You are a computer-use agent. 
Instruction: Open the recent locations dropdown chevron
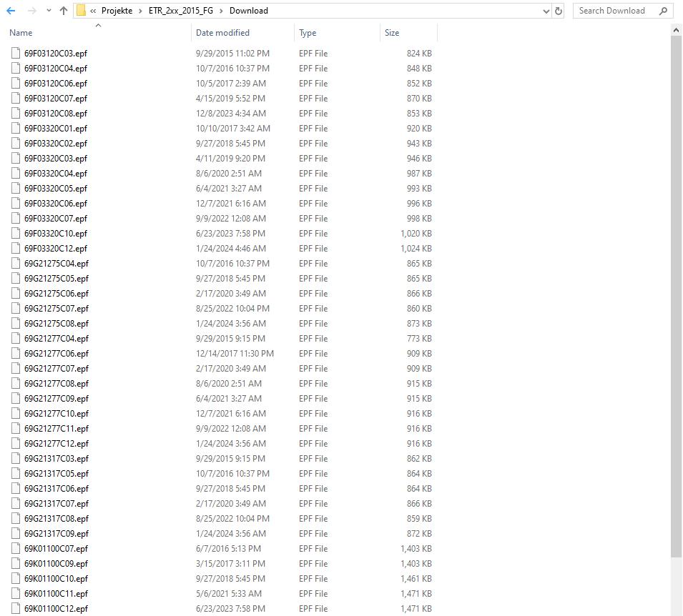49,11
